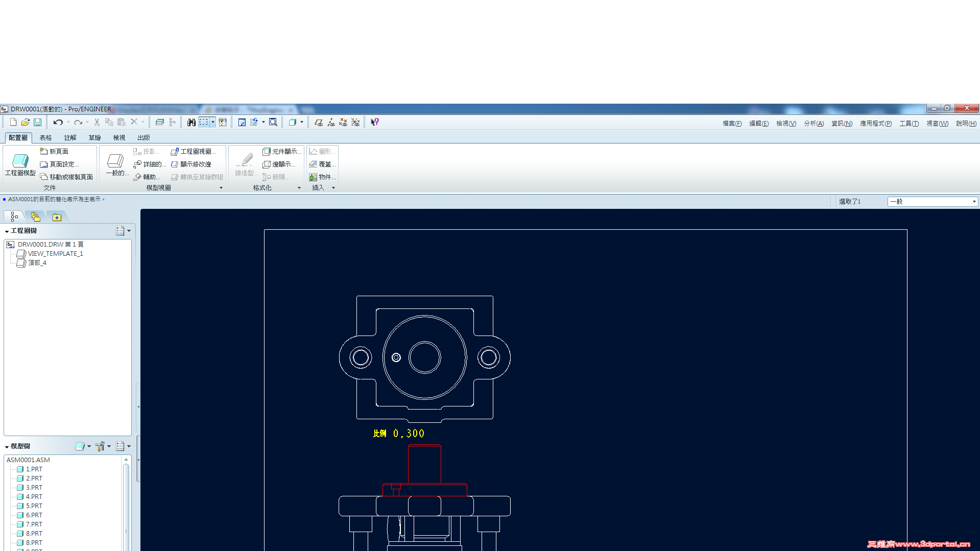Click the rectangle selection box tool icon

pos(204,122)
